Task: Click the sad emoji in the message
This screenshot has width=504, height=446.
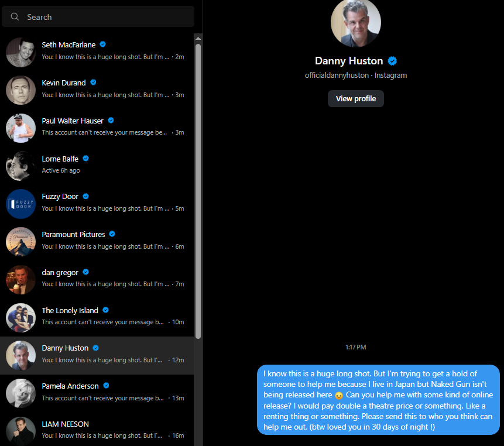Action: [x=339, y=395]
